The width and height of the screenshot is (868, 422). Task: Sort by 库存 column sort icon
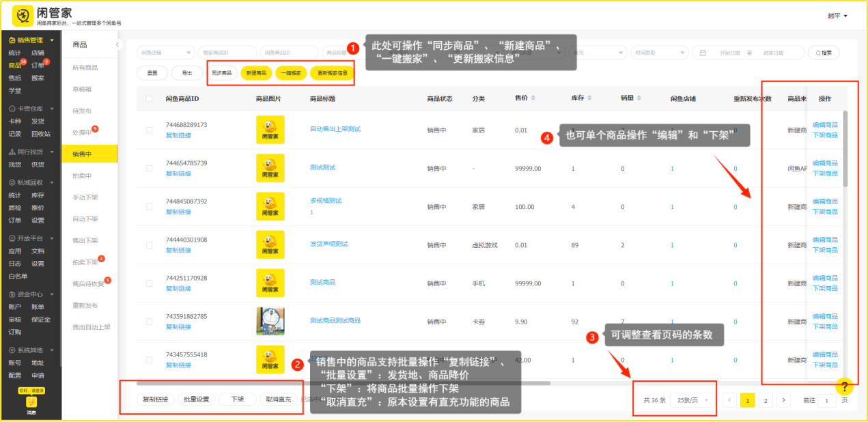589,98
